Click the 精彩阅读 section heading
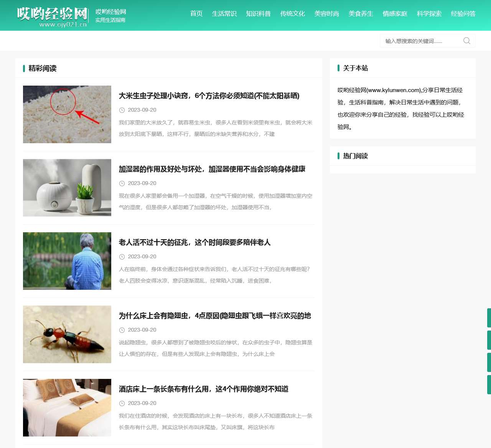The image size is (491, 448). pos(43,68)
